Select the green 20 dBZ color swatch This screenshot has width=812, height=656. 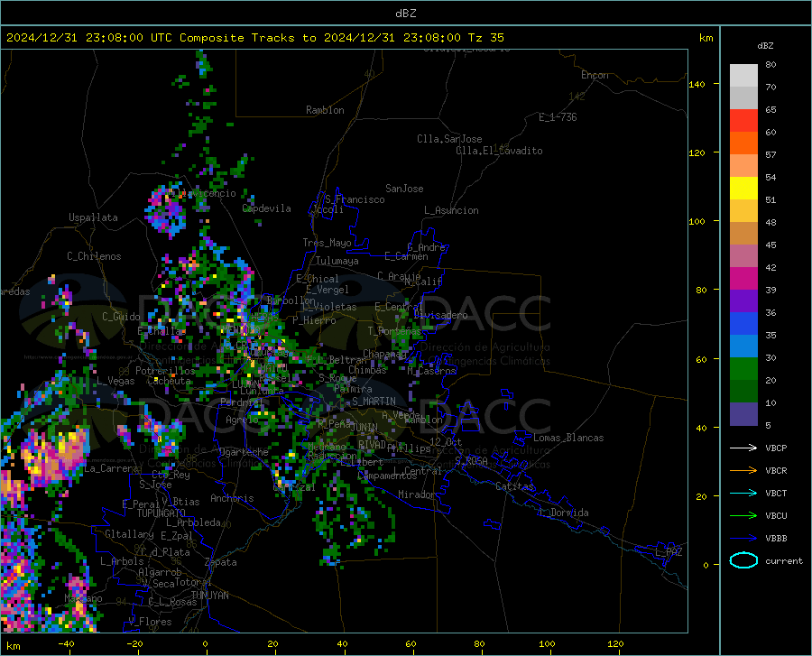point(743,369)
